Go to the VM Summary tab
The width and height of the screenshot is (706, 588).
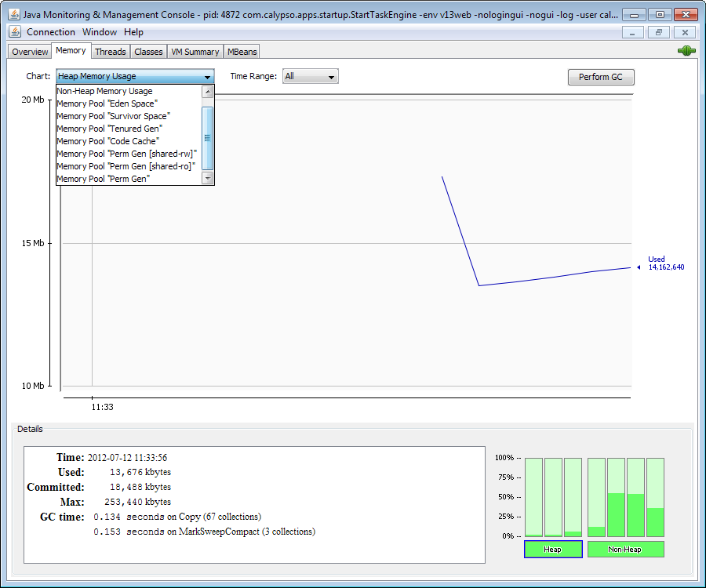pyautogui.click(x=195, y=52)
